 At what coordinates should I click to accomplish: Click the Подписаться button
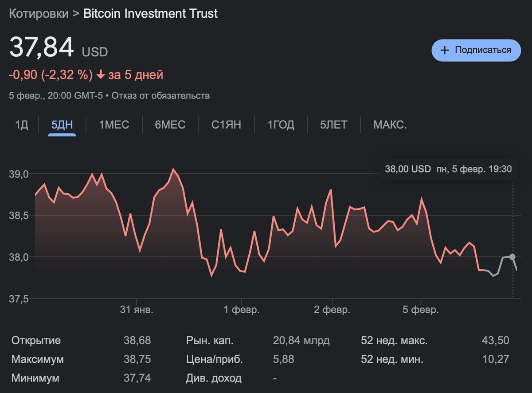pyautogui.click(x=476, y=50)
